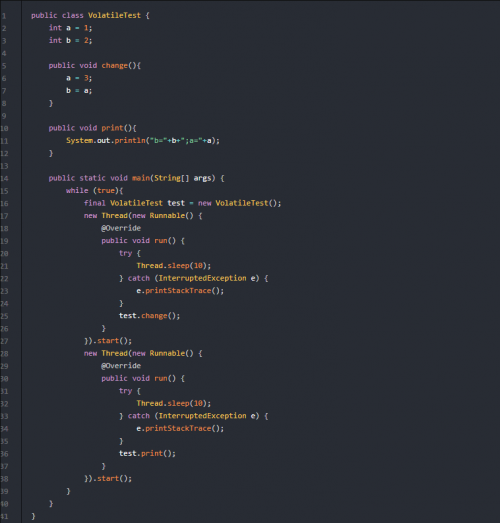This screenshot has width=500, height=523.
Task: Click the first @Override annotation
Action: (121, 228)
